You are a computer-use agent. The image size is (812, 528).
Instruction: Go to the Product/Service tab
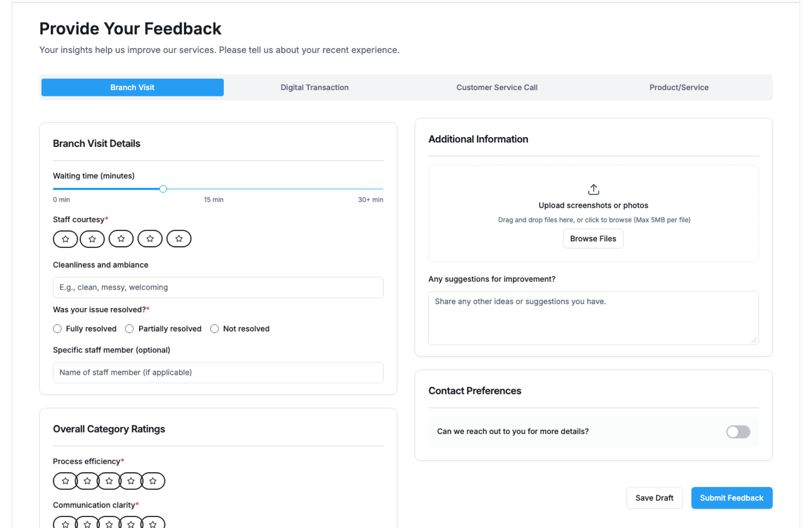coord(679,88)
